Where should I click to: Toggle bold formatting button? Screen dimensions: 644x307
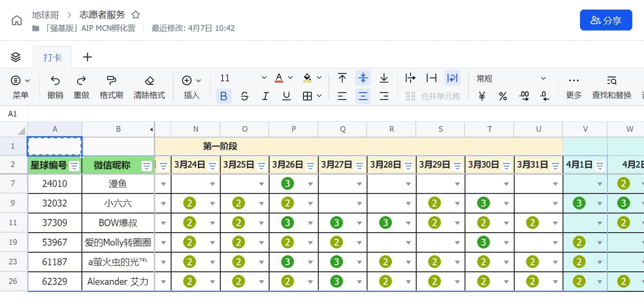pyautogui.click(x=223, y=96)
